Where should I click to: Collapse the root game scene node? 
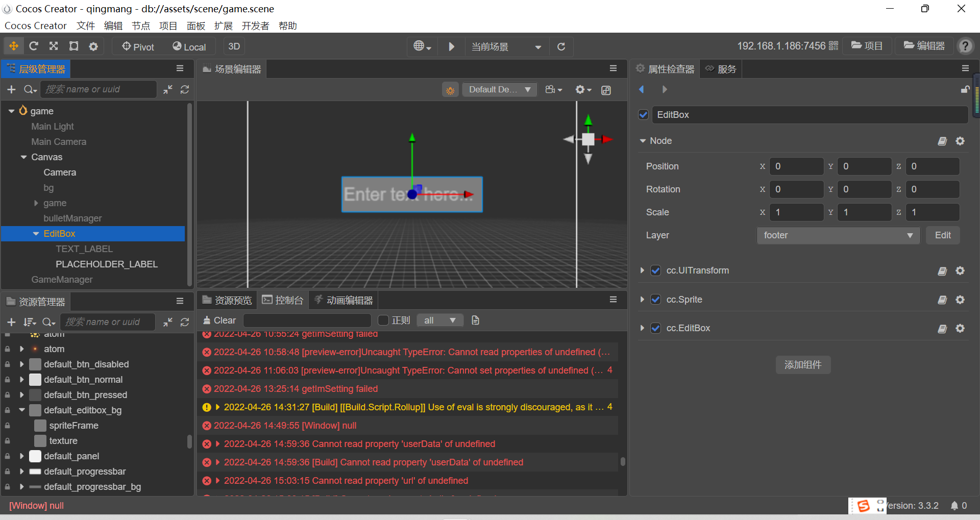(x=11, y=111)
